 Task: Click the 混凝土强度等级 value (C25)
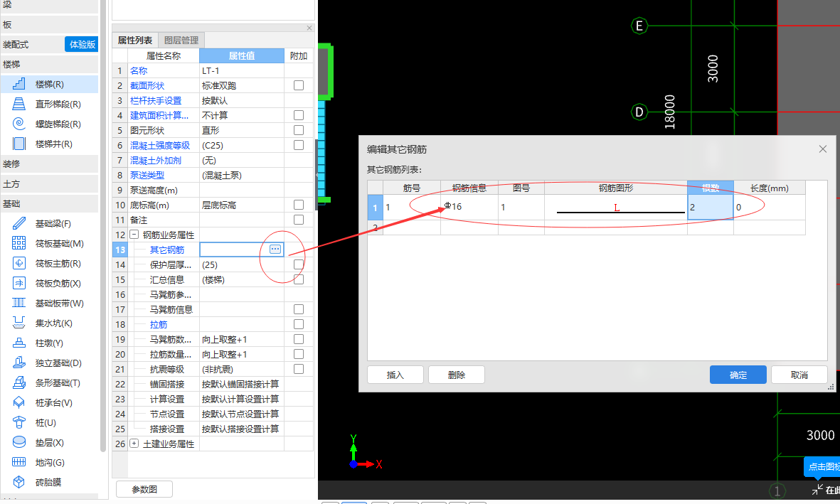click(242, 145)
